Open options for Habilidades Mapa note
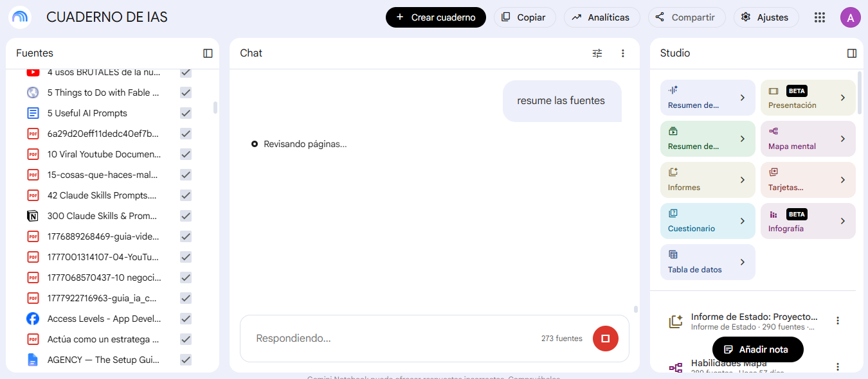 (837, 367)
